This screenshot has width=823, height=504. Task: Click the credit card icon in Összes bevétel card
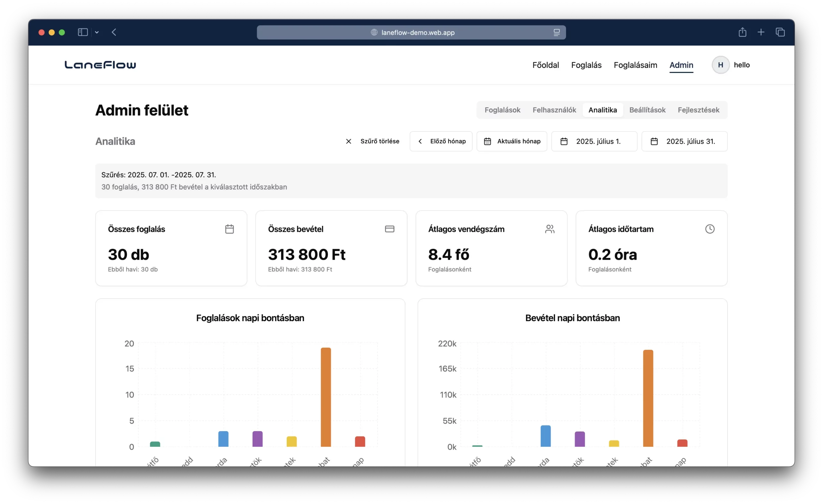389,229
